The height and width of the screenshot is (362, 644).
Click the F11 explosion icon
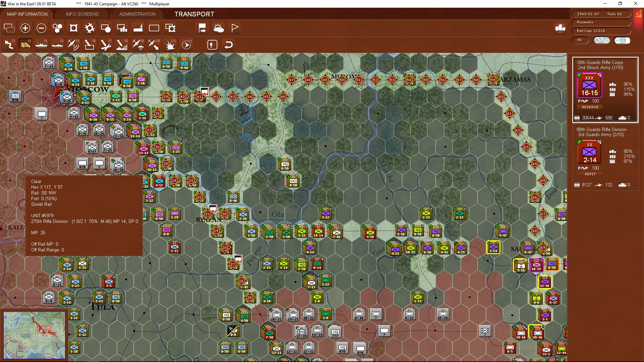(x=170, y=45)
